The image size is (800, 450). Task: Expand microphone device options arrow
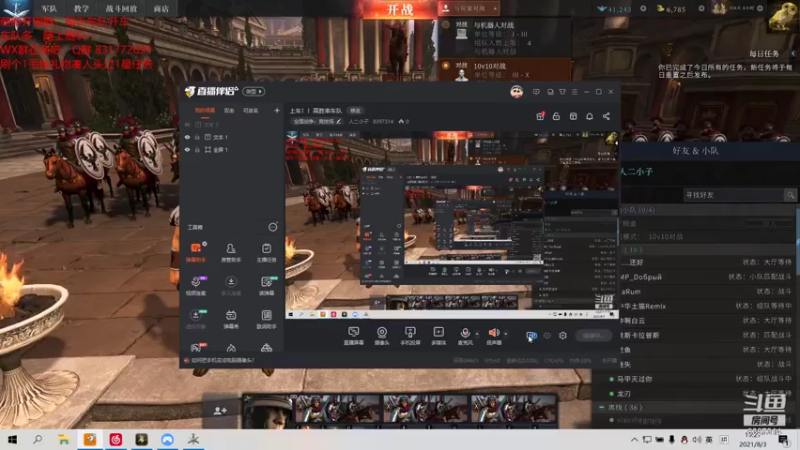tap(477, 334)
